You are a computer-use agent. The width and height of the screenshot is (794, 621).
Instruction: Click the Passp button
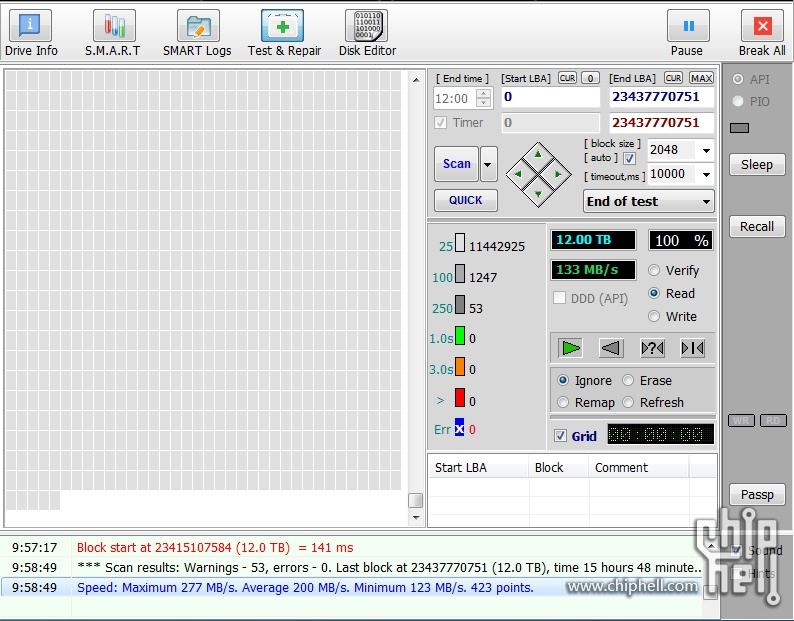click(757, 494)
